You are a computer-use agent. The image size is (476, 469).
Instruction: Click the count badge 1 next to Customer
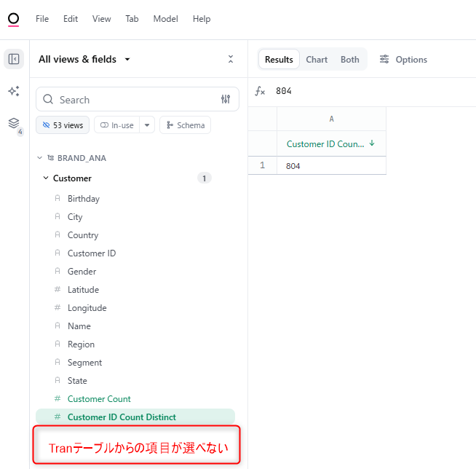(205, 178)
